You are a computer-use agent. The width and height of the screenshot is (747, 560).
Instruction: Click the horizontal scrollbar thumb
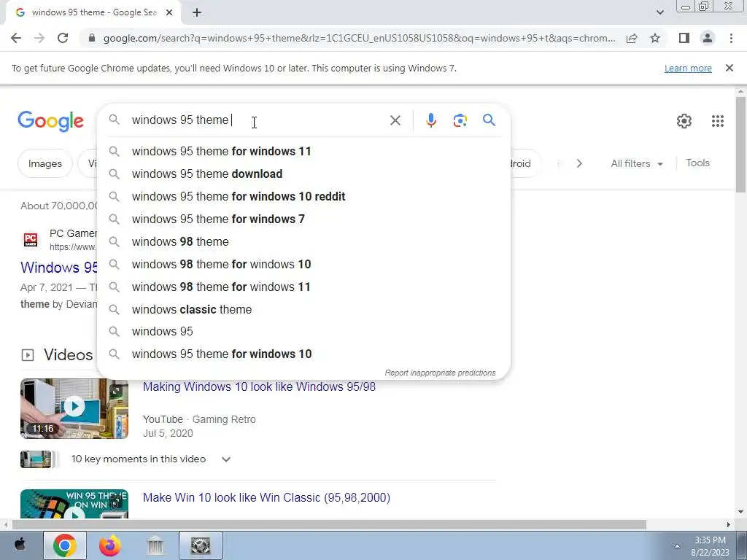point(329,524)
